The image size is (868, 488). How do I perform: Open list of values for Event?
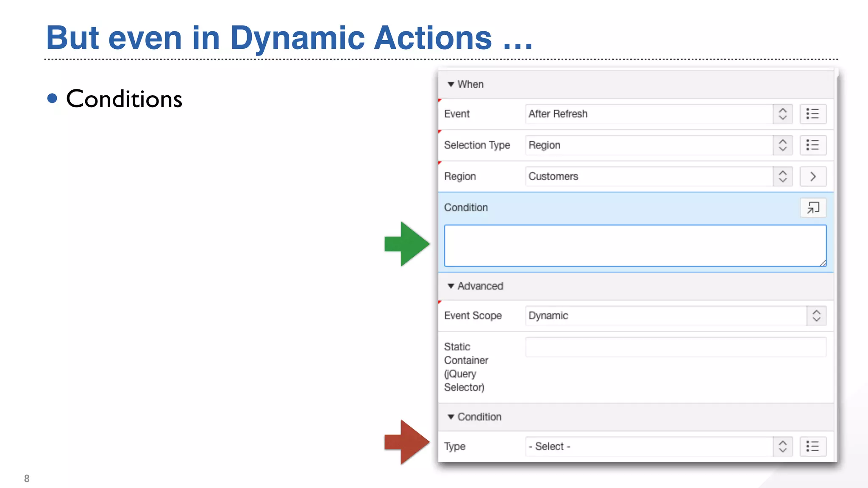(813, 114)
